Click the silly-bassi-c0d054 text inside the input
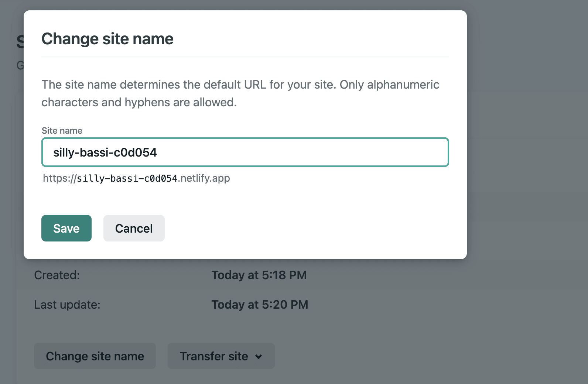 105,152
